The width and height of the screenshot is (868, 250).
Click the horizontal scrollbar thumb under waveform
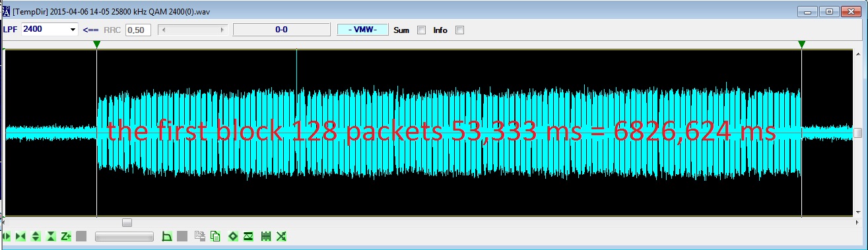[127, 222]
